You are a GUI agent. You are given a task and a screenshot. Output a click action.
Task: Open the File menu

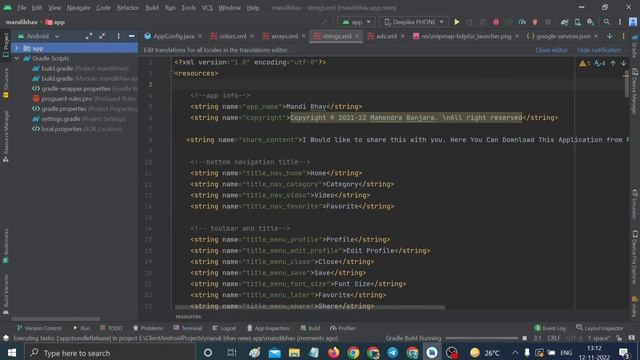[22, 8]
